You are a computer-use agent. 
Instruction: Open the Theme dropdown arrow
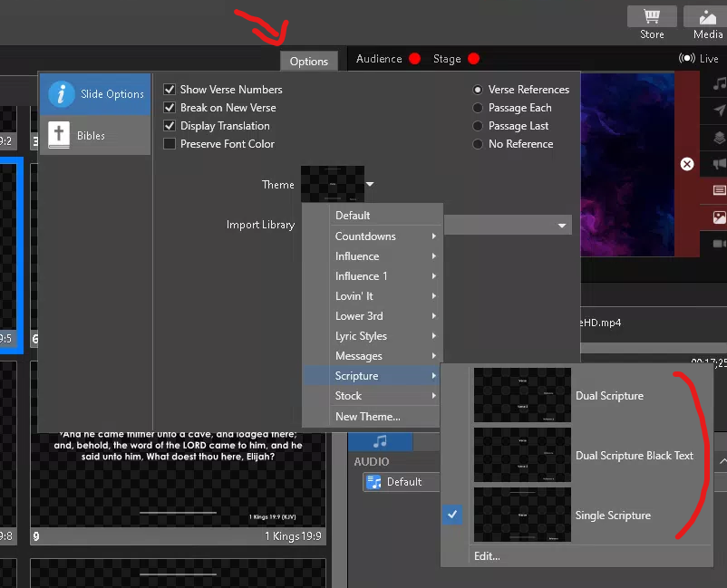pos(370,184)
